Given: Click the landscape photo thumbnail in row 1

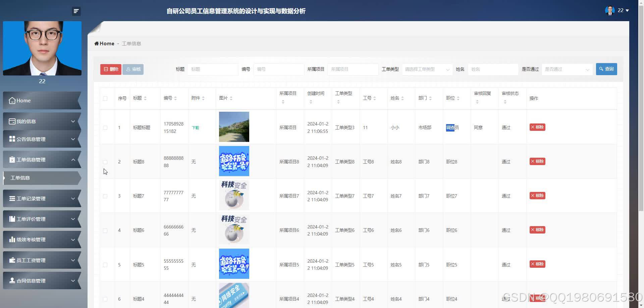Looking at the screenshot, I should (x=234, y=127).
